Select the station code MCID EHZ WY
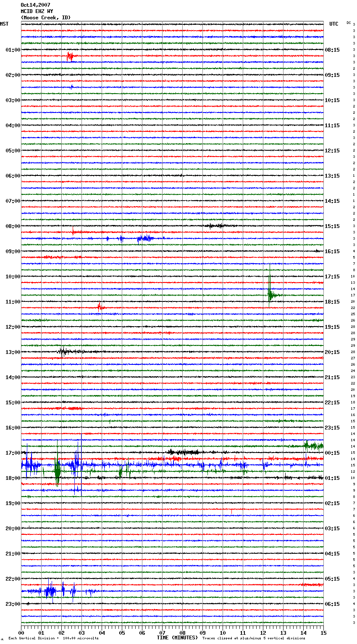This screenshot has height=644, width=357. (37, 11)
